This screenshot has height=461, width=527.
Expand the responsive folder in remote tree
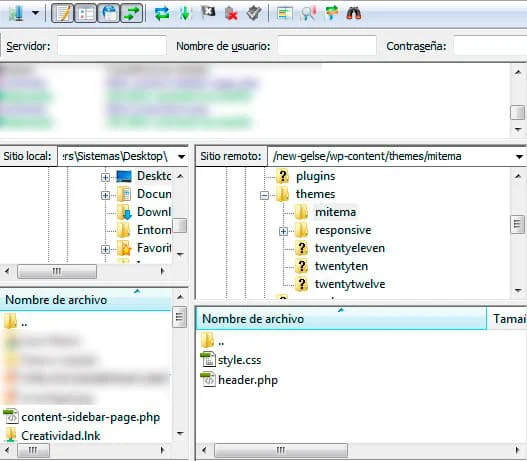283,232
